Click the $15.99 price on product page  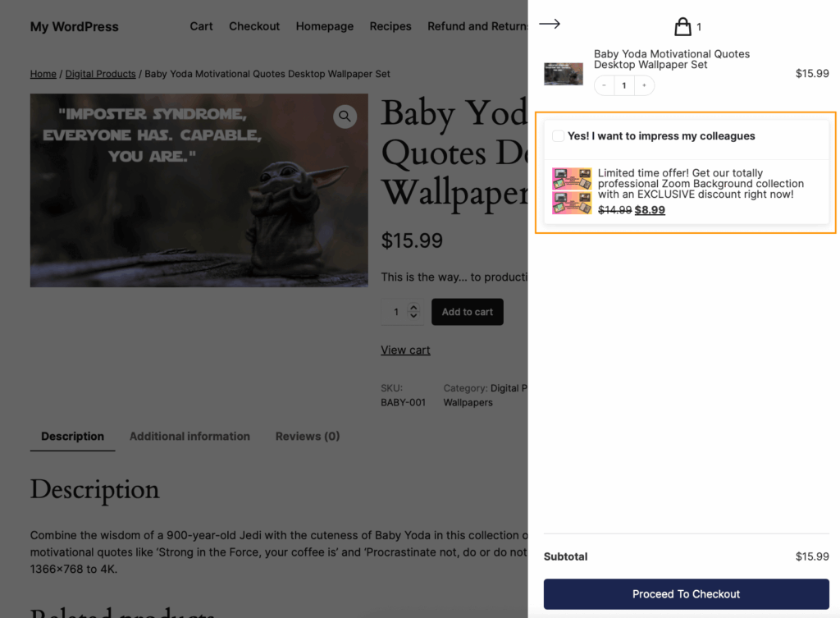click(412, 240)
